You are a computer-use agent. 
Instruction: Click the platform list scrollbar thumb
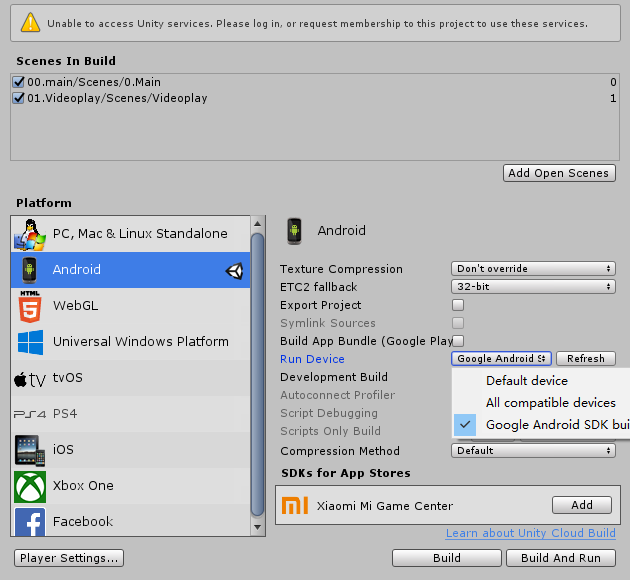258,374
